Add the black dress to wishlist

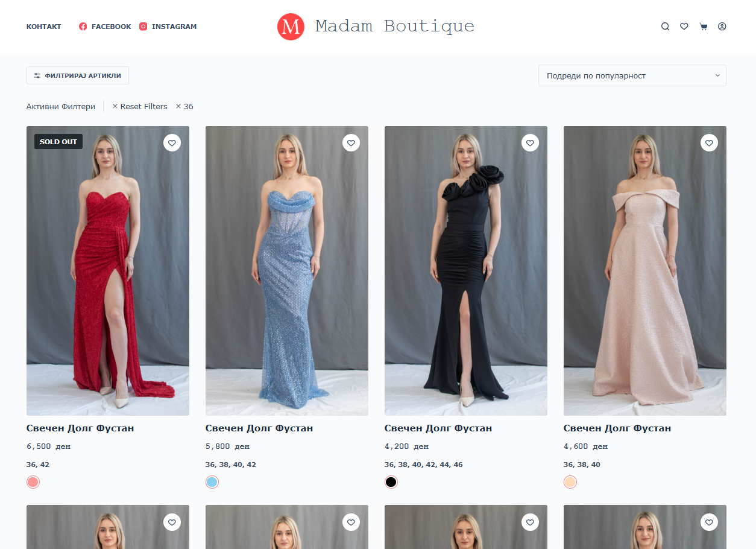point(530,143)
